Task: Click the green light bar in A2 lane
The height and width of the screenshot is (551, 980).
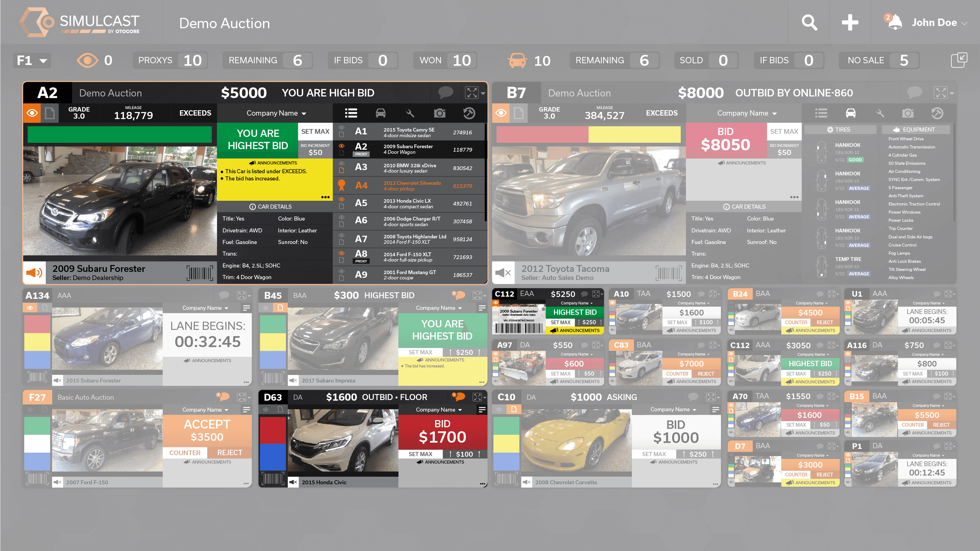Action: click(x=119, y=134)
